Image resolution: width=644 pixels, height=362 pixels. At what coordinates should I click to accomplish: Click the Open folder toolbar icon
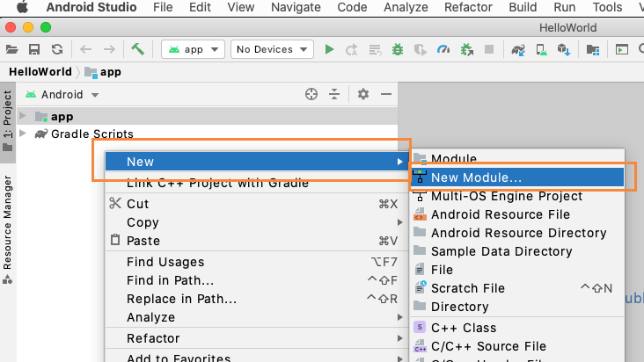pyautogui.click(x=12, y=49)
